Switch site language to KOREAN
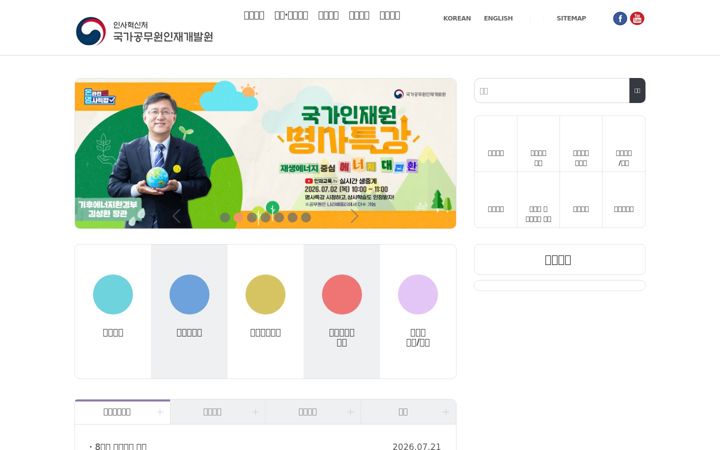This screenshot has height=450, width=720. pyautogui.click(x=457, y=18)
